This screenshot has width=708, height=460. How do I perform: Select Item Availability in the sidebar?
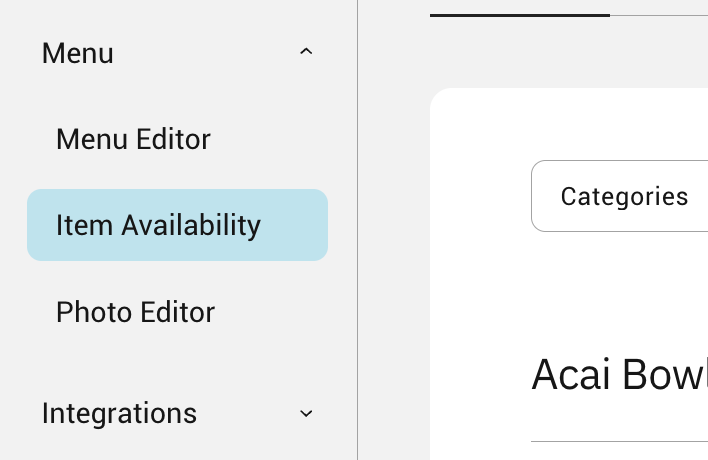point(158,225)
